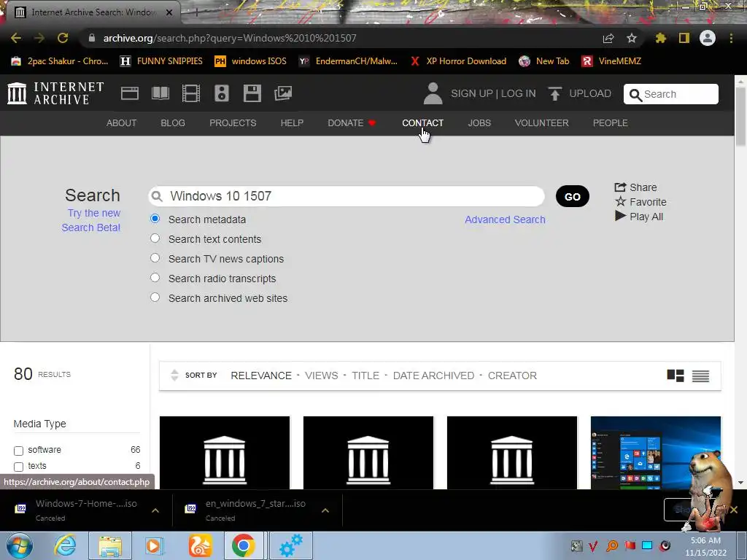Image resolution: width=747 pixels, height=560 pixels.
Task: Toggle the Chrome side panel icon
Action: click(684, 38)
